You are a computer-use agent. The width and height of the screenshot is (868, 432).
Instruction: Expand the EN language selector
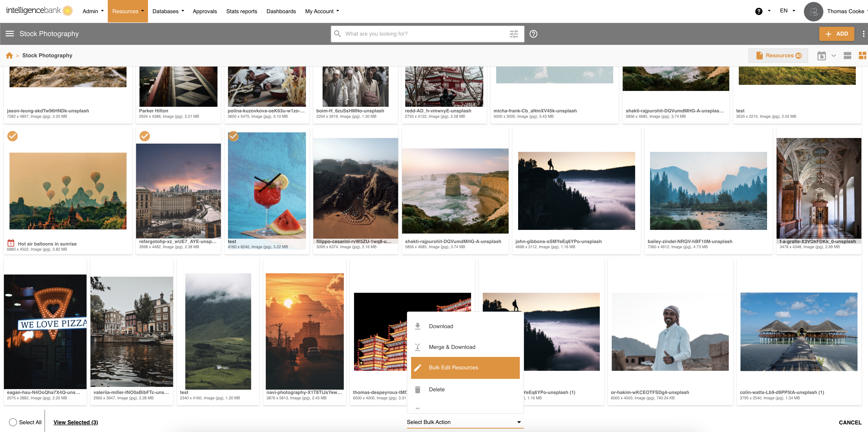click(787, 11)
